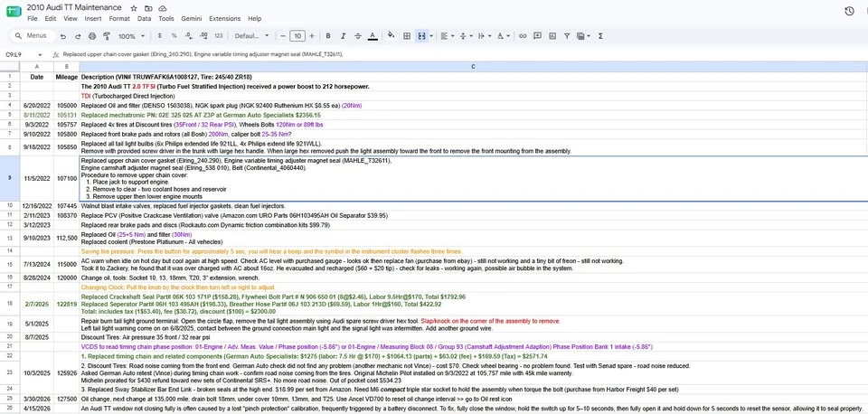Format as currency with dollar icon

tap(160, 36)
